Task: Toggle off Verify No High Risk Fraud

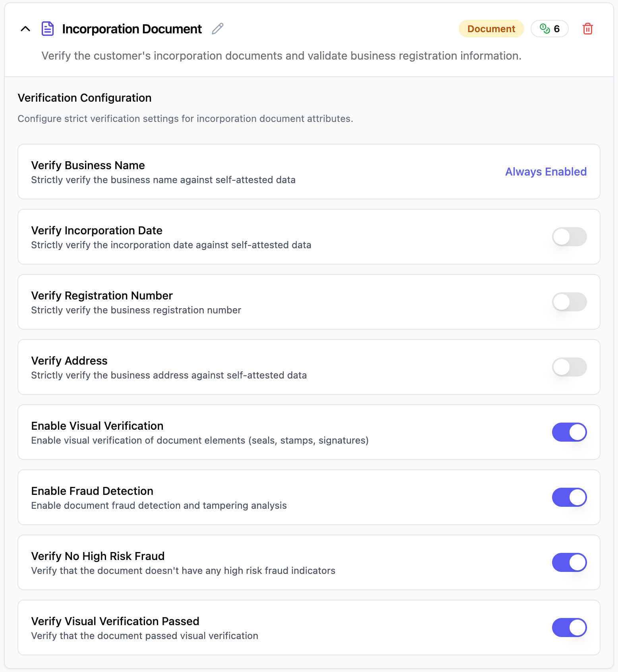Action: pos(569,562)
